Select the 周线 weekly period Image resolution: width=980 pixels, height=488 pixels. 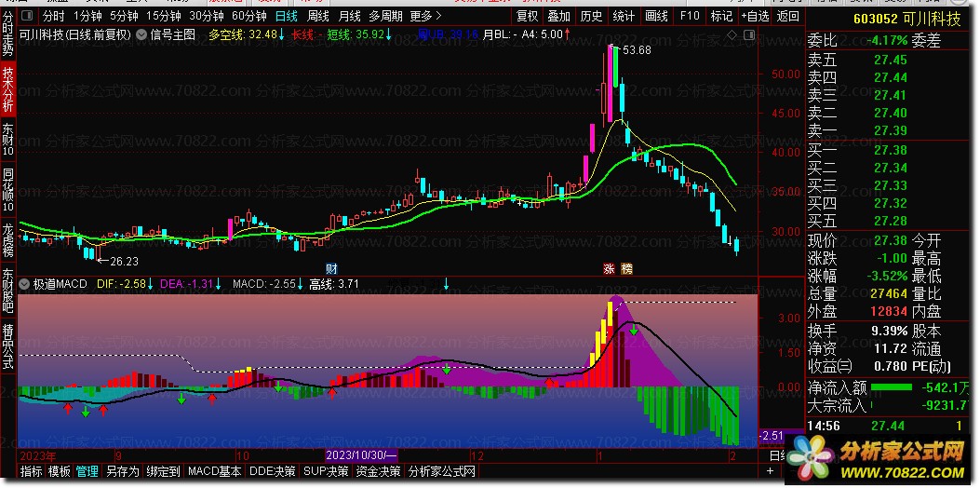click(318, 16)
